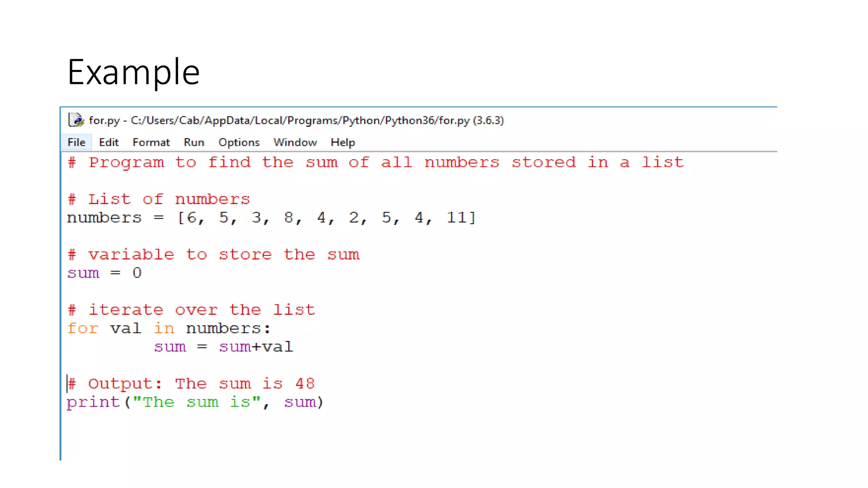
Task: Open the Edit menu
Action: coord(108,142)
